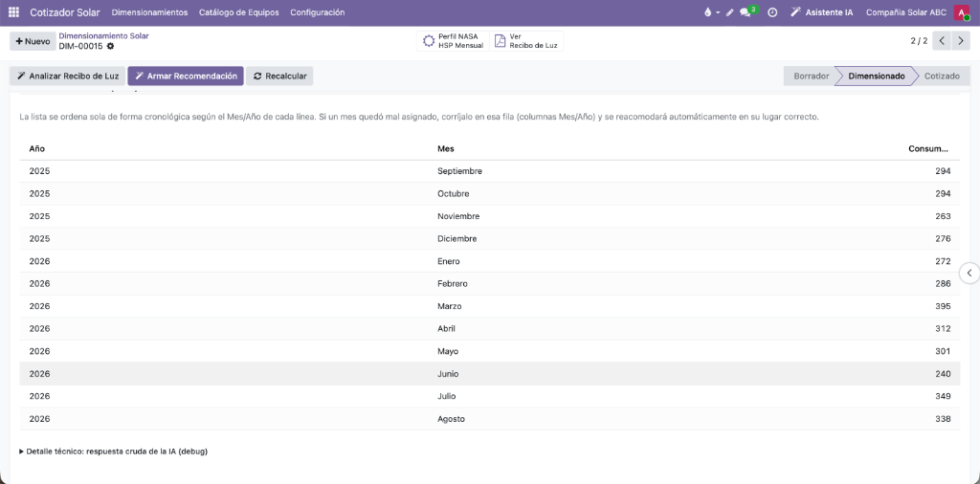Click the Junio consumption value 240
The width and height of the screenshot is (980, 484).
[943, 373]
